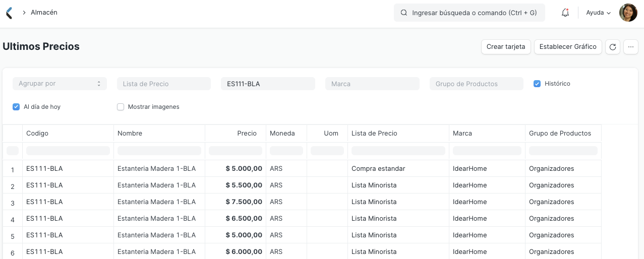This screenshot has height=259, width=644.
Task: Click the search magnifier icon
Action: (404, 13)
